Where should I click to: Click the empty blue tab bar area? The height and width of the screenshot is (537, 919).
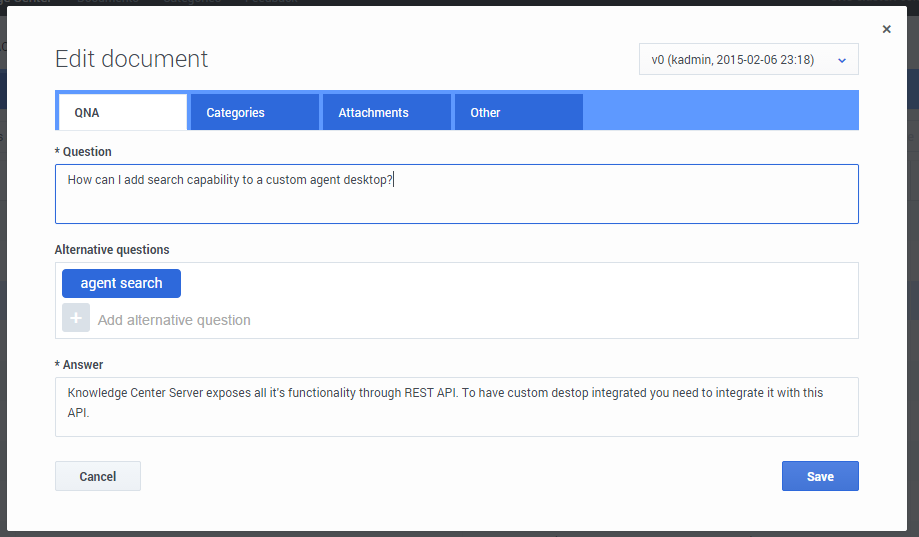pyautogui.click(x=720, y=111)
